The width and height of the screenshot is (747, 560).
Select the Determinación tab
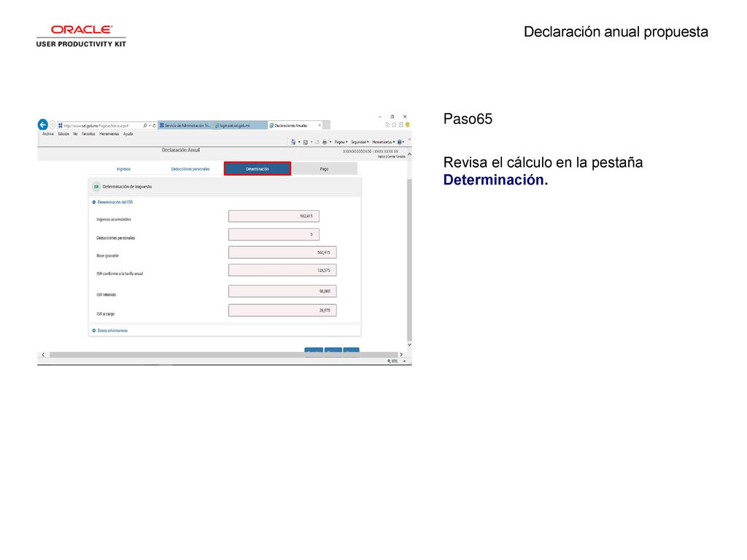(258, 168)
